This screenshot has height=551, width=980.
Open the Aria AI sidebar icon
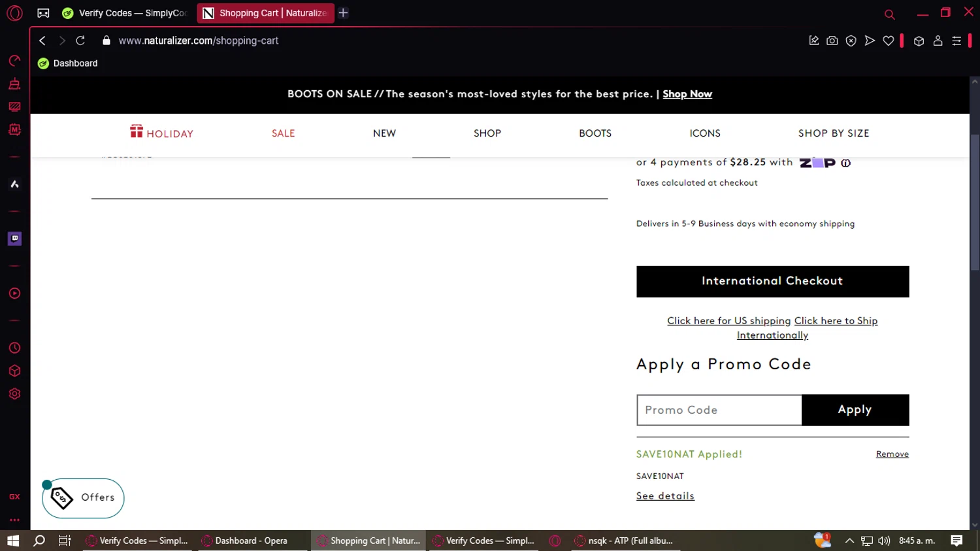[14, 184]
